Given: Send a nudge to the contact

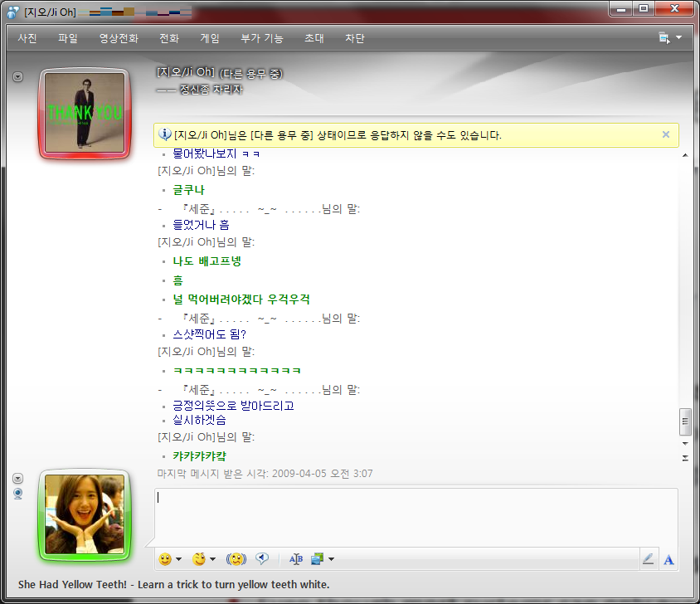Looking at the screenshot, I should (x=236, y=559).
